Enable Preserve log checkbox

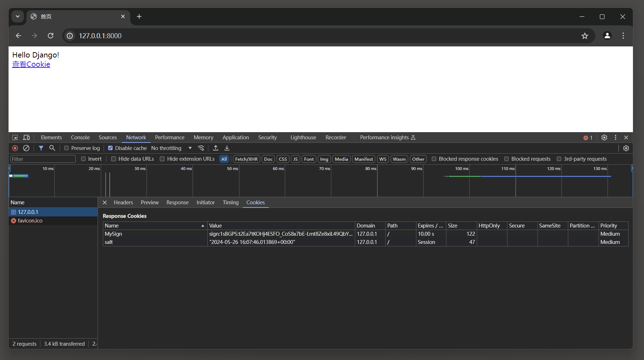[66, 148]
